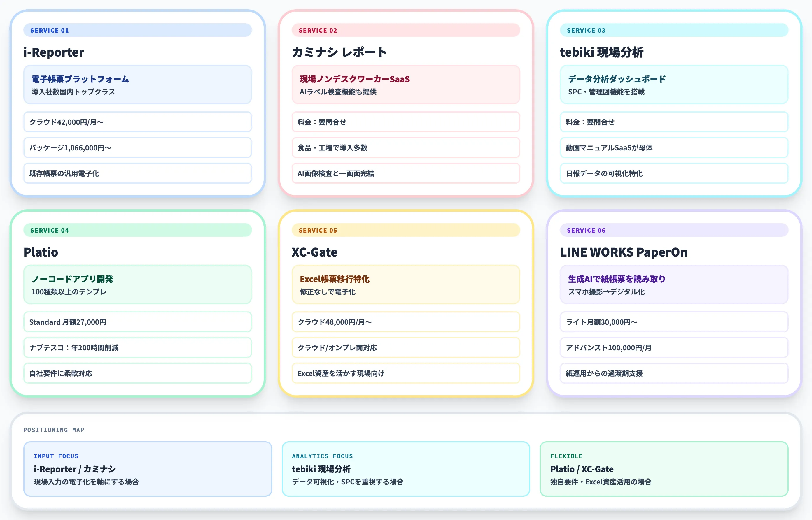
Task: Click the クラウド/オンプレ両対応 row
Action: click(405, 347)
